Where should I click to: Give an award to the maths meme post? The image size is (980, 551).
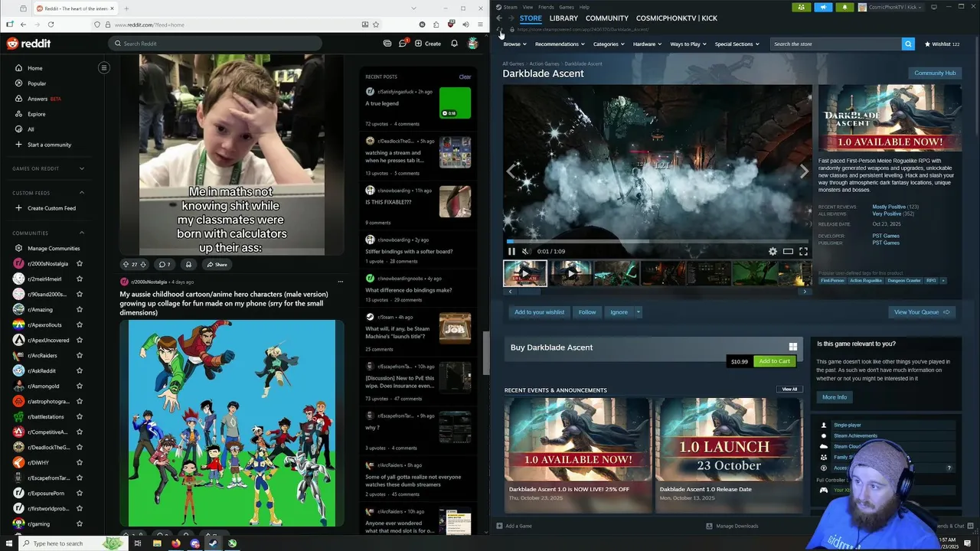click(x=188, y=264)
